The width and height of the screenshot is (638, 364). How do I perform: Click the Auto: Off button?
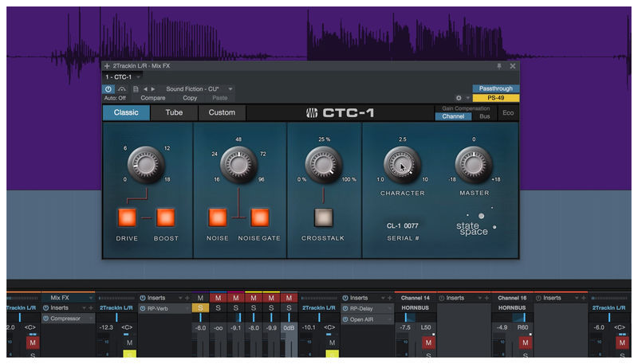(115, 98)
